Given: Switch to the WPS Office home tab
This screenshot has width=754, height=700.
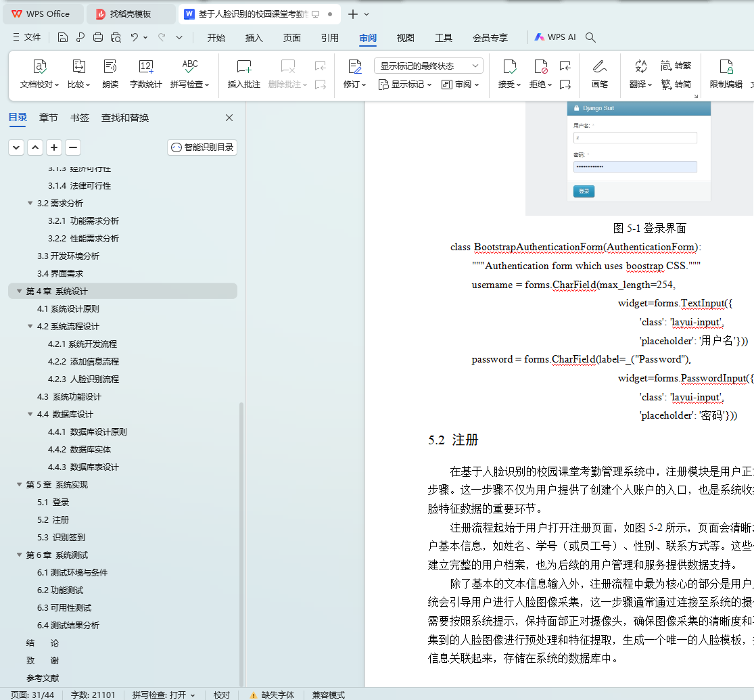Looking at the screenshot, I should (x=43, y=14).
